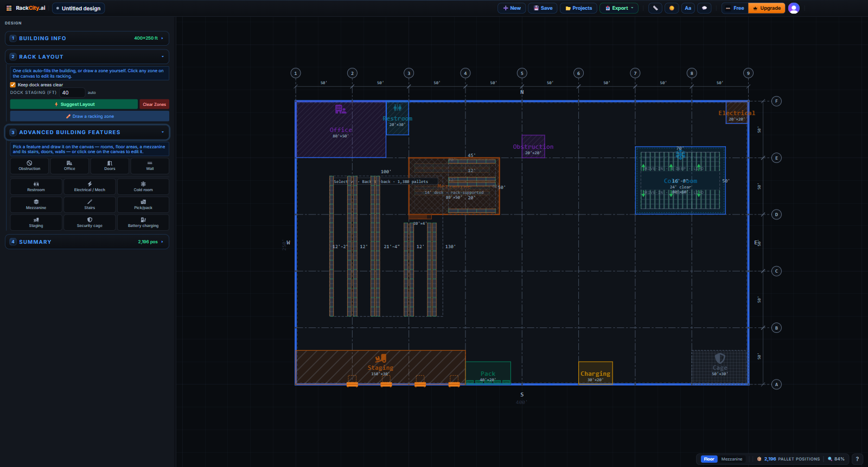This screenshot has height=467, width=868.
Task: Open the user profile avatar
Action: 794,8
